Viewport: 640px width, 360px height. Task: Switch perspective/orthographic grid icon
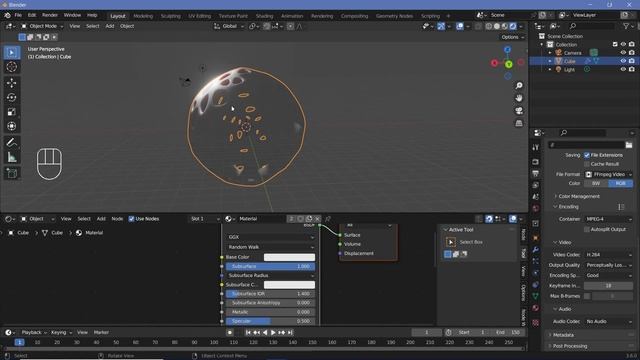click(x=519, y=123)
